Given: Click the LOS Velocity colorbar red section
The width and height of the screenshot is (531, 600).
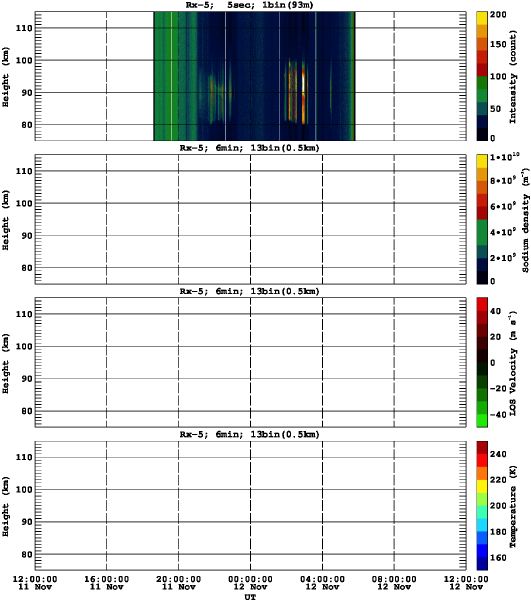Looking at the screenshot, I should 482,310.
